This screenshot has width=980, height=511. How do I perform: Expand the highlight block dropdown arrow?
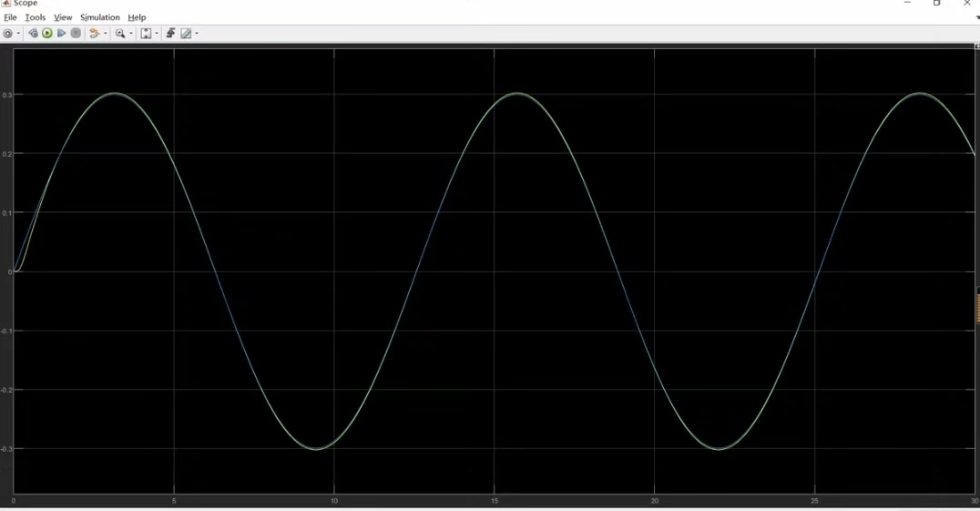click(105, 34)
